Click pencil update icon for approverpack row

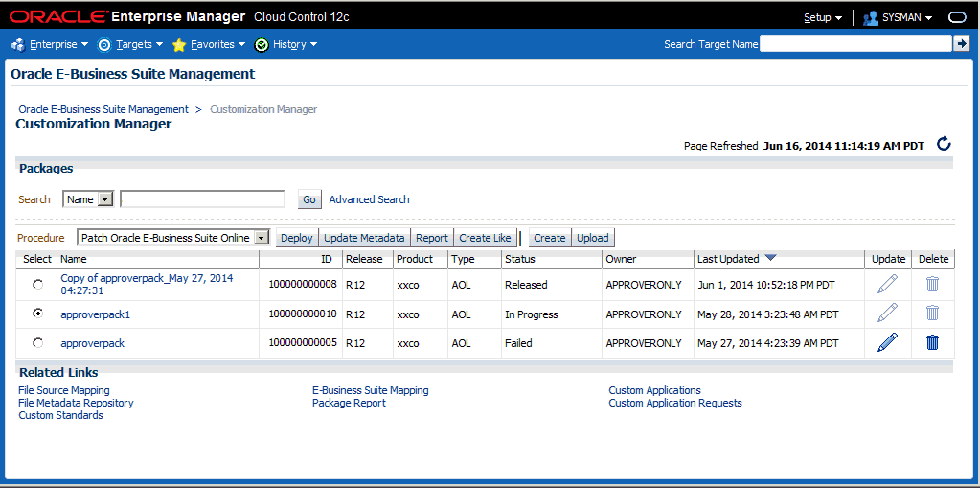click(x=887, y=343)
